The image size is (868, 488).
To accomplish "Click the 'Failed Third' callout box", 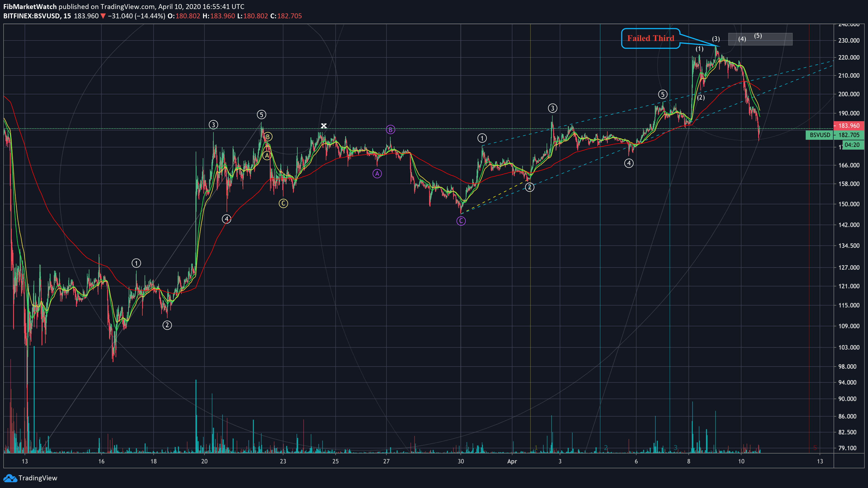I will click(651, 39).
